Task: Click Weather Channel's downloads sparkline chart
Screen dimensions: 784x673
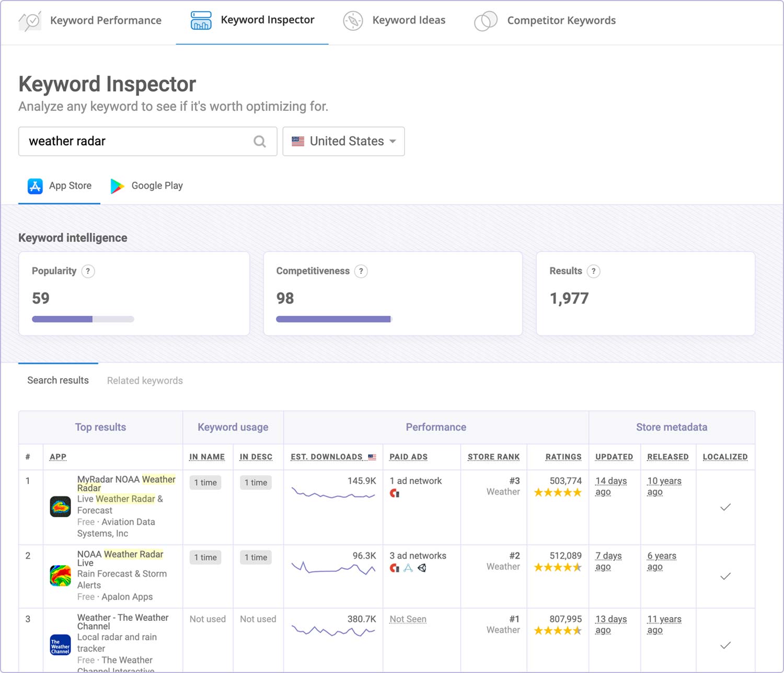Action: (333, 631)
